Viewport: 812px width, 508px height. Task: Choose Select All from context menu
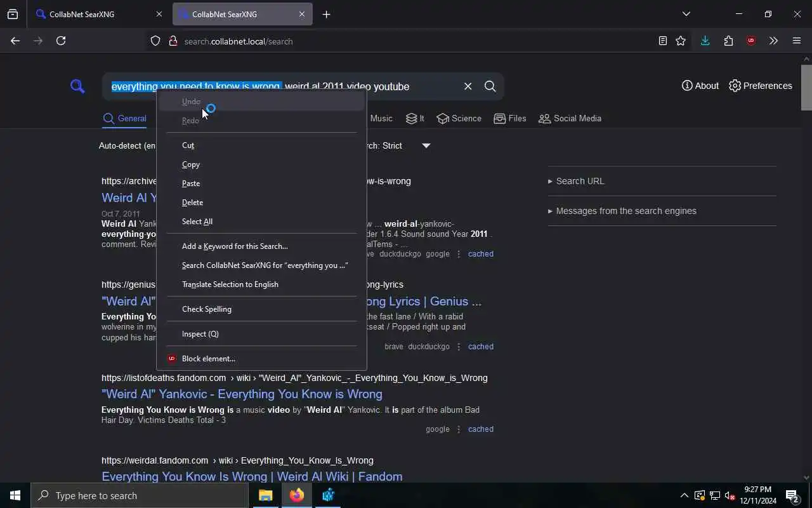pyautogui.click(x=261, y=222)
